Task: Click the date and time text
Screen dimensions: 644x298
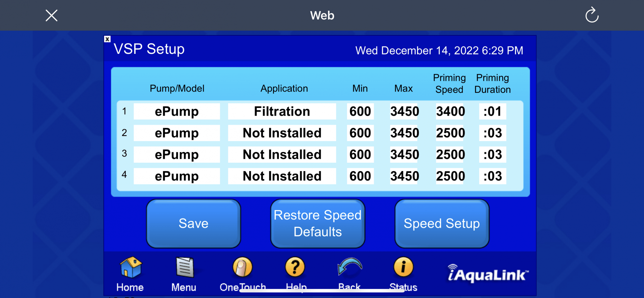Action: (439, 51)
